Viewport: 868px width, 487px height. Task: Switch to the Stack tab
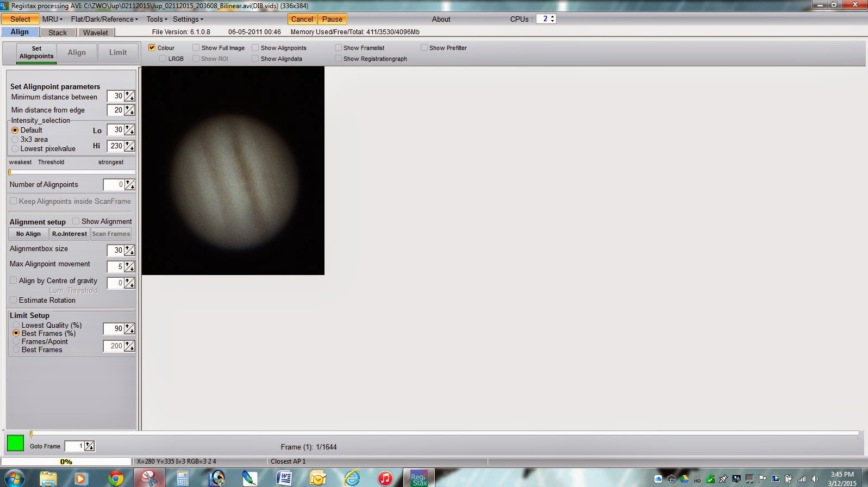[x=58, y=33]
